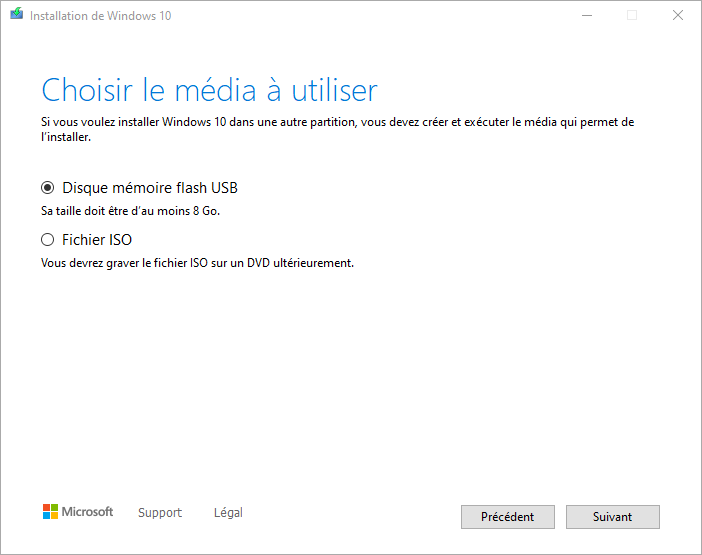Viewport: 702px width, 555px height.
Task: Select the Disque mémoire flash USB radio button
Action: pos(47,188)
